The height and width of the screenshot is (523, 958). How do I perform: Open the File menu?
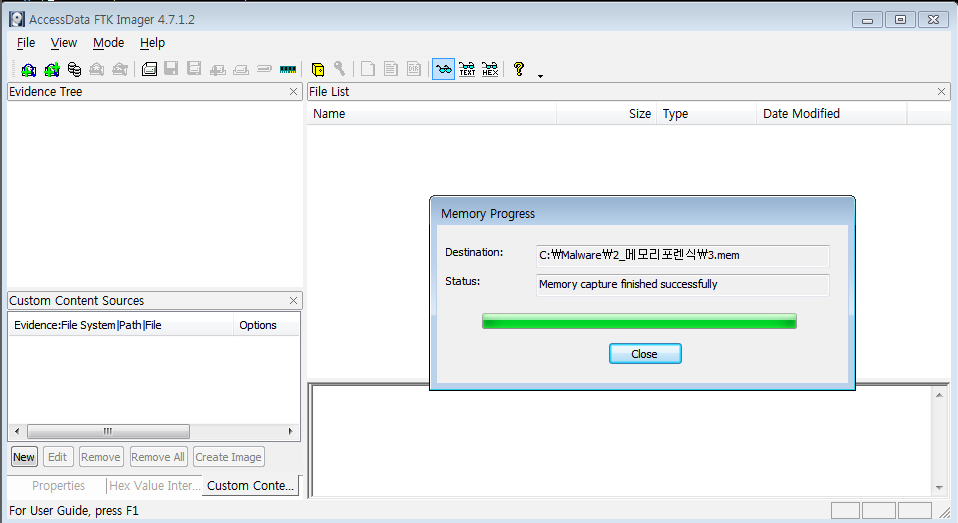click(26, 43)
